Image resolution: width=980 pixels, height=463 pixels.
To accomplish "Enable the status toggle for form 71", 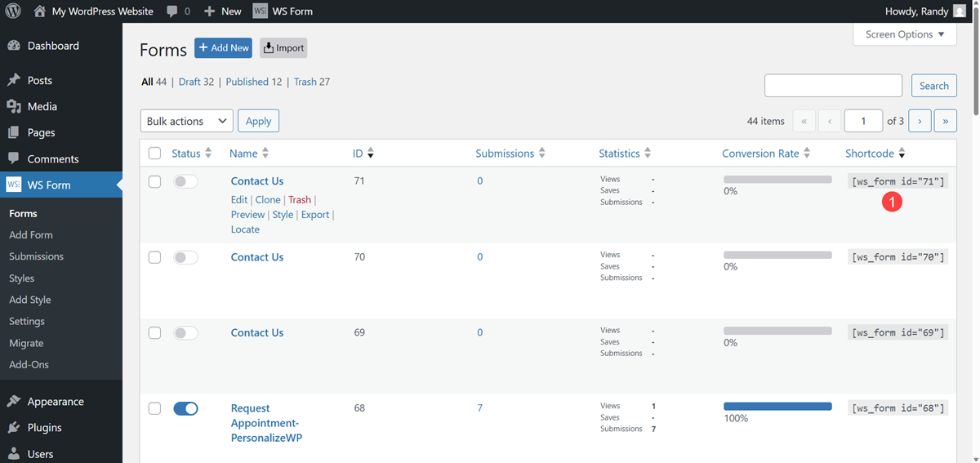I will 185,181.
